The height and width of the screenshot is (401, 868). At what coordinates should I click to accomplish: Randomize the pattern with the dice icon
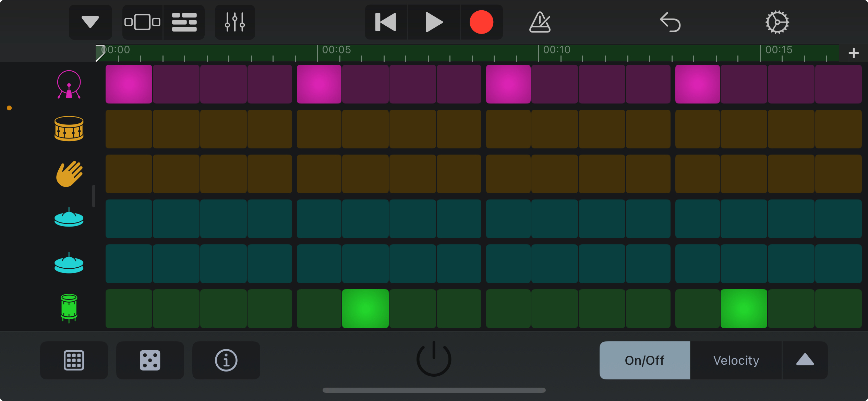tap(150, 360)
